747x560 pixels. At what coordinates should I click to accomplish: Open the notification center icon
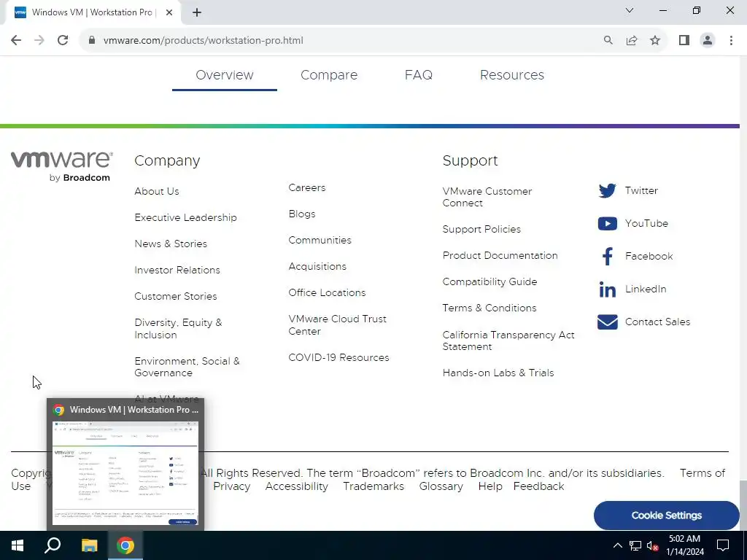[723, 545]
